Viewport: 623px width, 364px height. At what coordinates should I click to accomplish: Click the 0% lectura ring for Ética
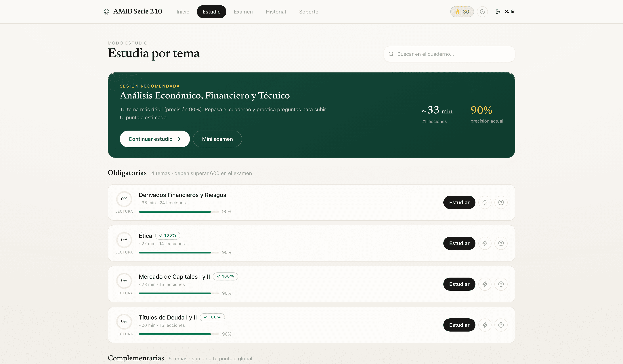(124, 240)
